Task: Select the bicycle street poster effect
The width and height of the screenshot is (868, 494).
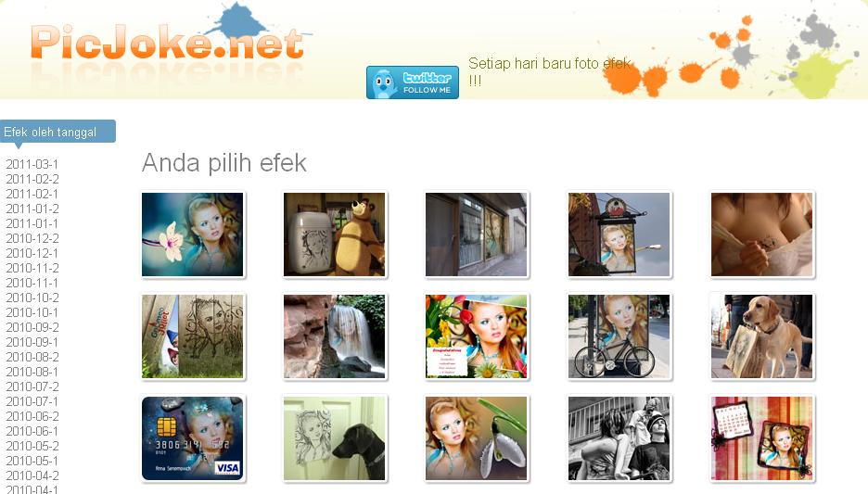Action: (x=619, y=336)
